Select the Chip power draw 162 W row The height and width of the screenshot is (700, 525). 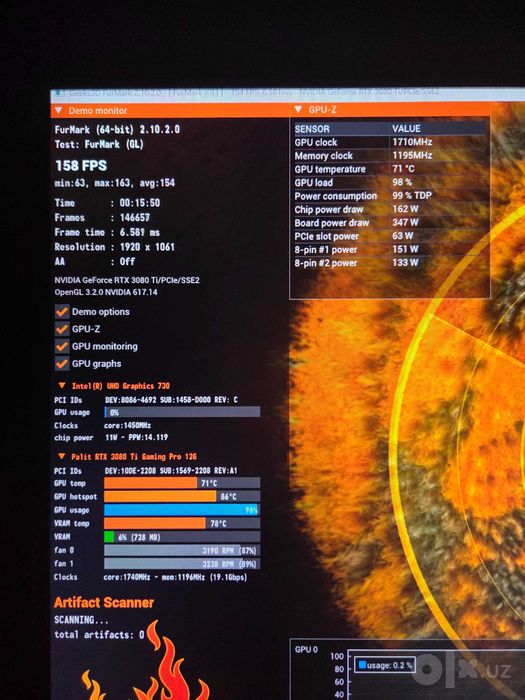click(x=390, y=209)
